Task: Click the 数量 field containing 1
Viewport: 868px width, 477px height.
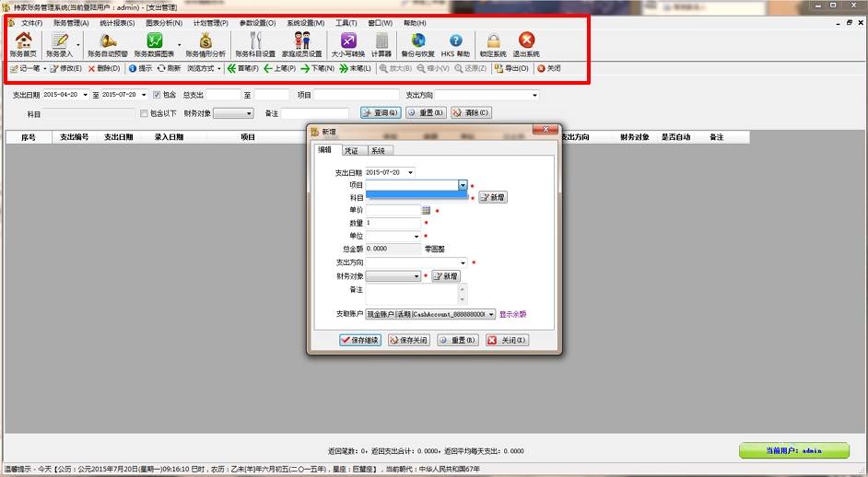Action: pos(393,223)
